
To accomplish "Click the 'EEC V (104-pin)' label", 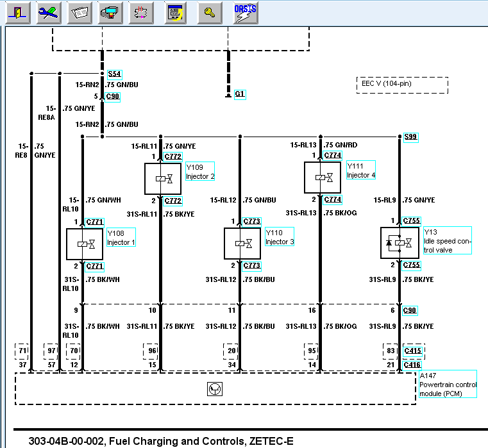I will (387, 83).
